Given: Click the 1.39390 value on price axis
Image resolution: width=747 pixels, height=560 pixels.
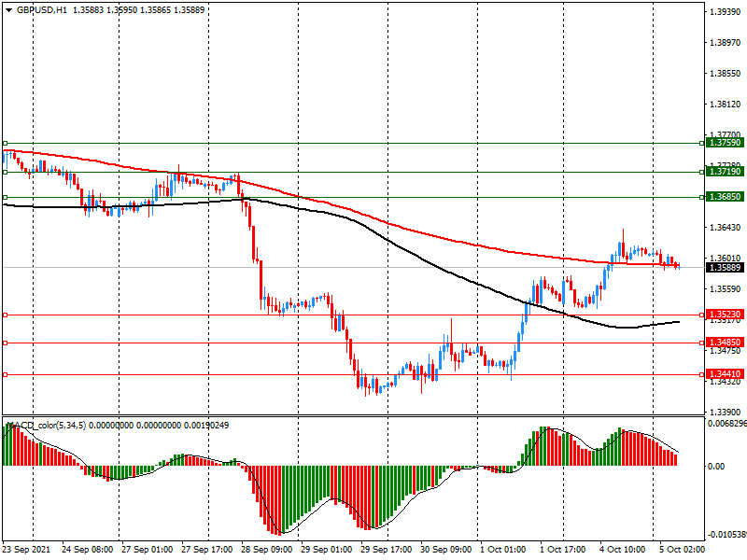Looking at the screenshot, I should click(726, 12).
